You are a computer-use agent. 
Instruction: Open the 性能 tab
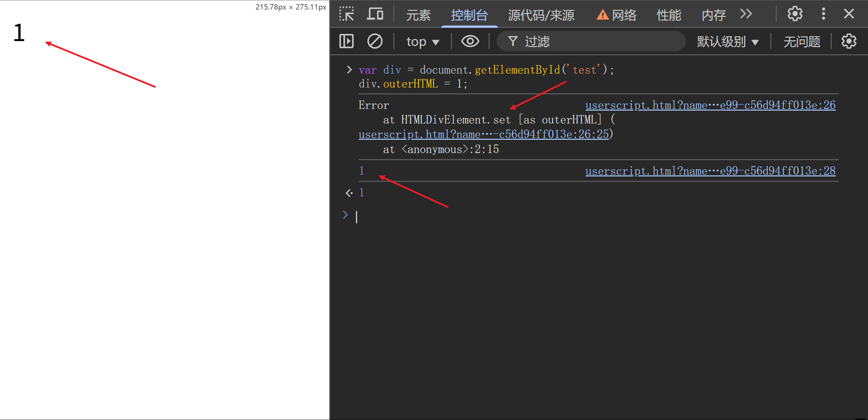pos(669,15)
